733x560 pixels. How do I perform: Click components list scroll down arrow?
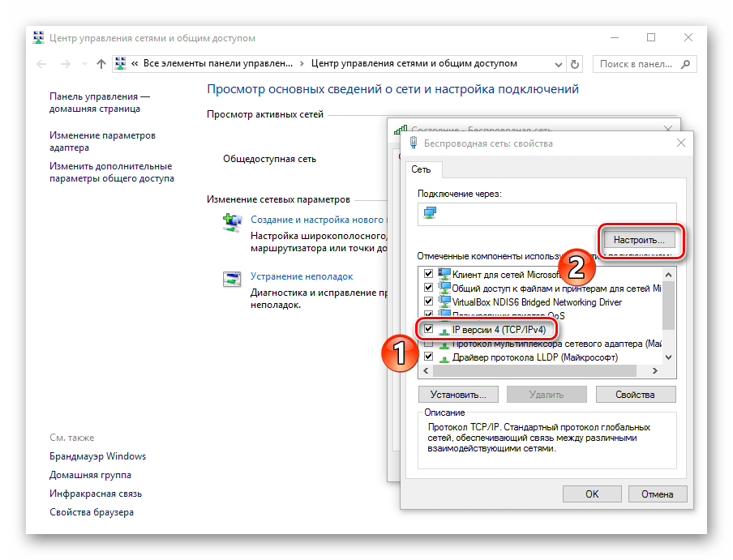(x=668, y=357)
